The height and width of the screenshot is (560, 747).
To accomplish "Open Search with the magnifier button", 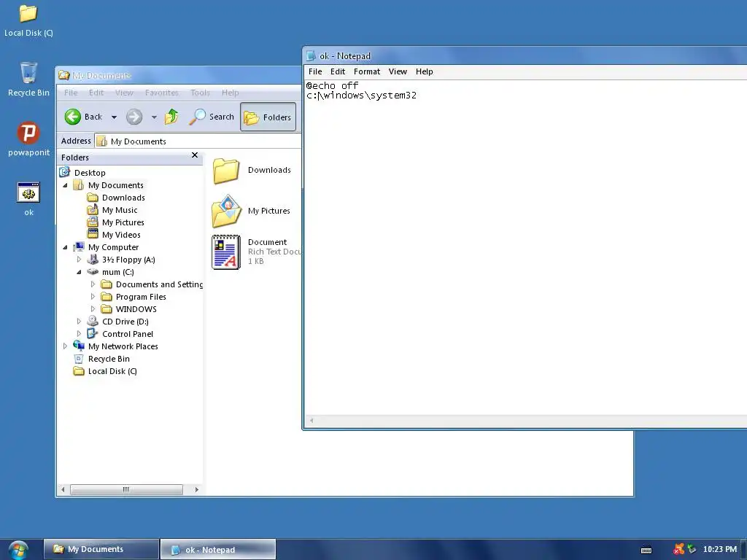I will [212, 117].
